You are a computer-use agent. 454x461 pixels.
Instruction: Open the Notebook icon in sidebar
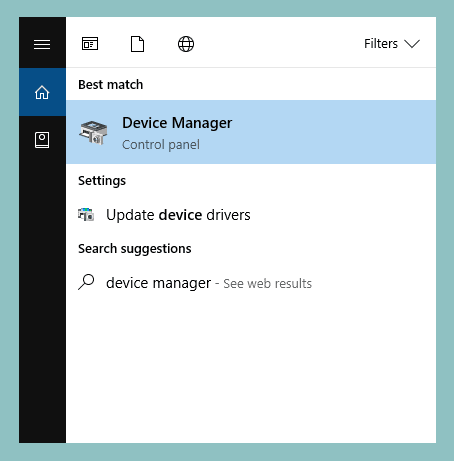pos(42,140)
